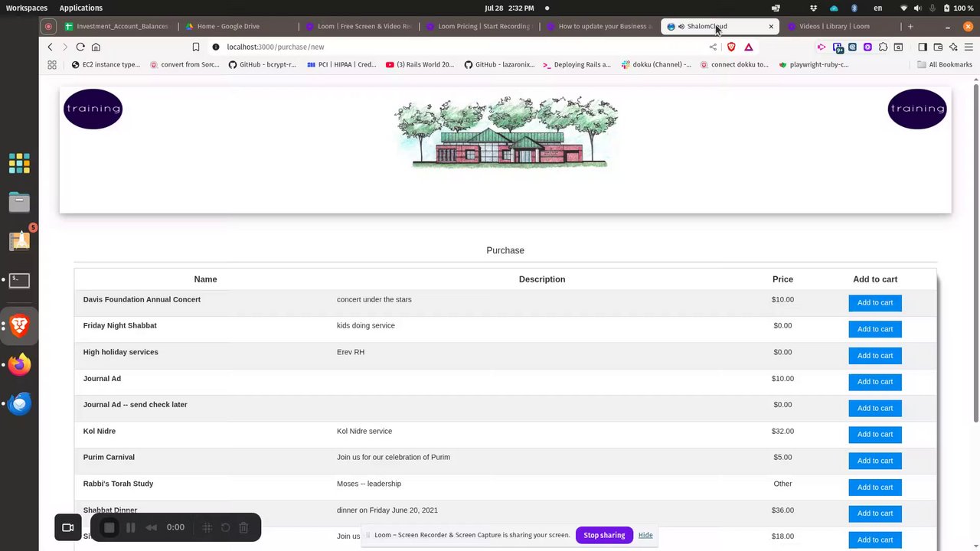Reload the page with refresh icon
This screenshot has width=980, height=551.
[80, 47]
